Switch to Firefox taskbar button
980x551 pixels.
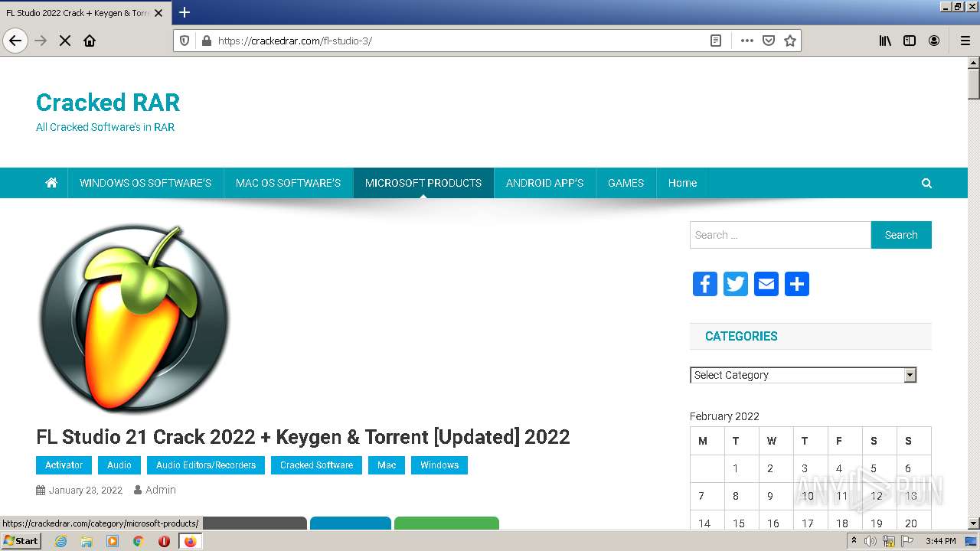click(x=190, y=541)
